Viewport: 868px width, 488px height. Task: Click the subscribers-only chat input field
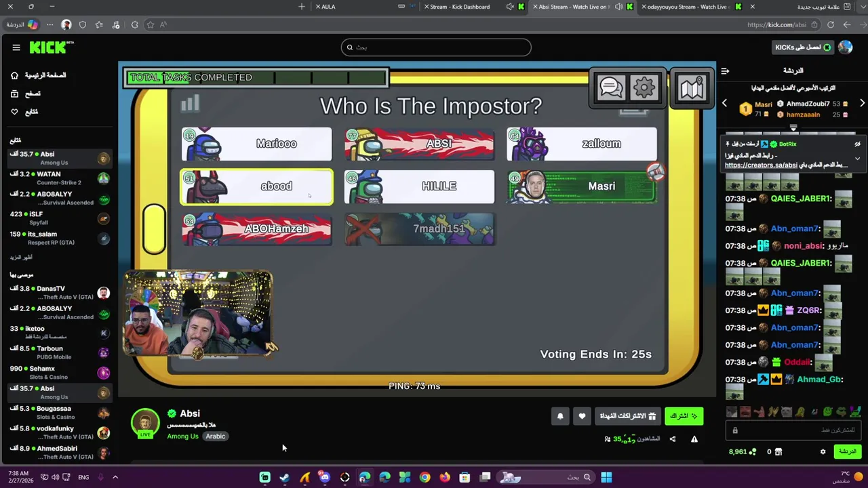793,430
